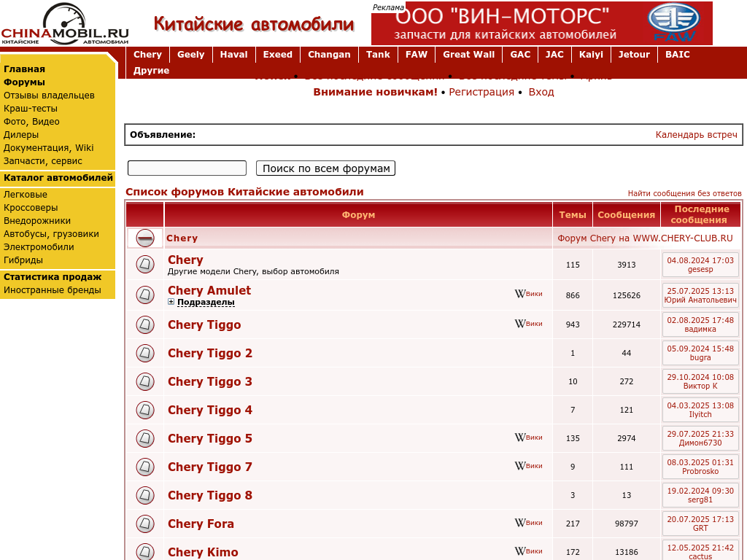Click the ВИН-МОТОРС advertisement banner

pyautogui.click(x=541, y=23)
